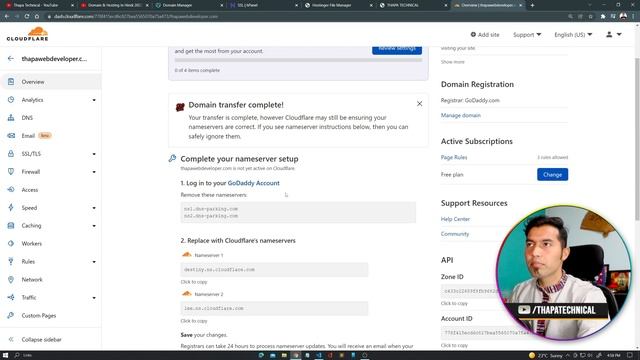This screenshot has height=360, width=640.
Task: Open a new browser tab
Action: click(x=532, y=5)
